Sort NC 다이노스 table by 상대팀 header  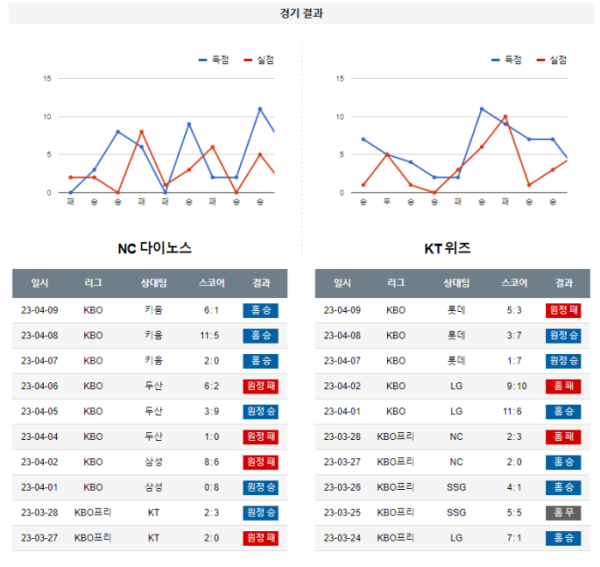pyautogui.click(x=153, y=283)
